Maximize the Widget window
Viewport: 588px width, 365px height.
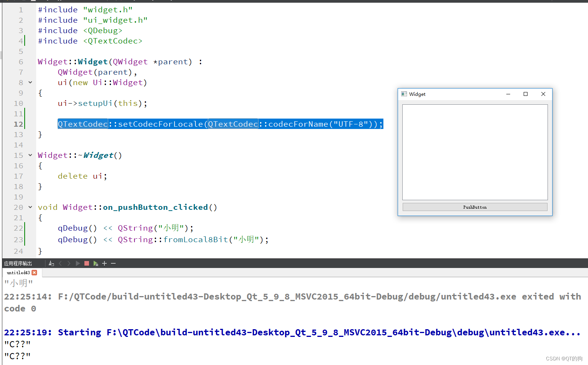point(526,94)
